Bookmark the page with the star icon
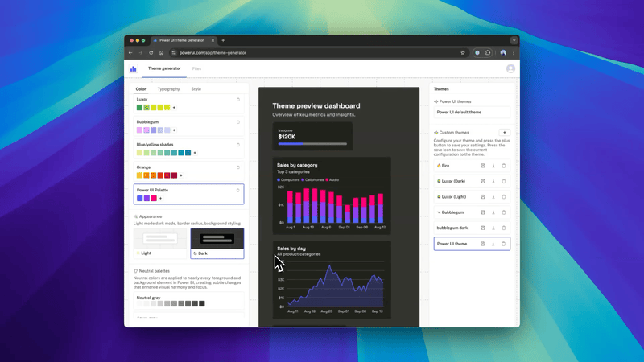The height and width of the screenshot is (362, 644). (x=463, y=53)
